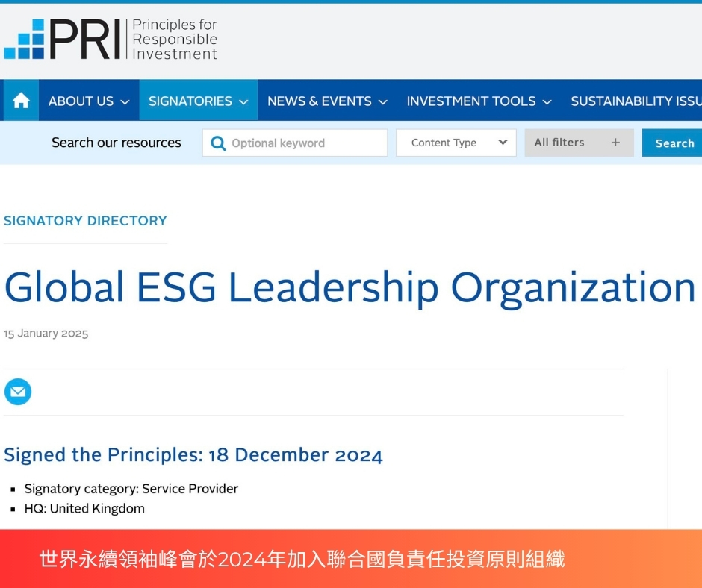Click the plus icon in All filters
Viewport: 702px width, 588px height.
[x=615, y=143]
